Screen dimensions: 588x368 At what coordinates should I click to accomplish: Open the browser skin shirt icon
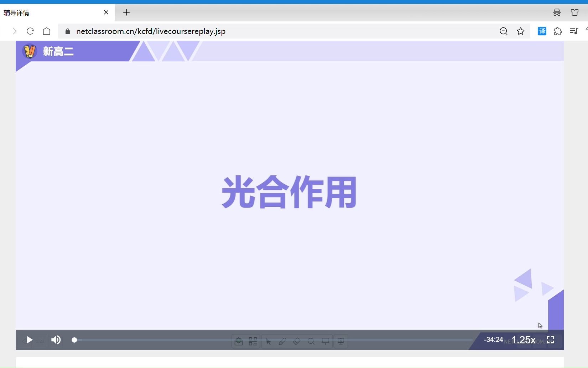coord(574,12)
